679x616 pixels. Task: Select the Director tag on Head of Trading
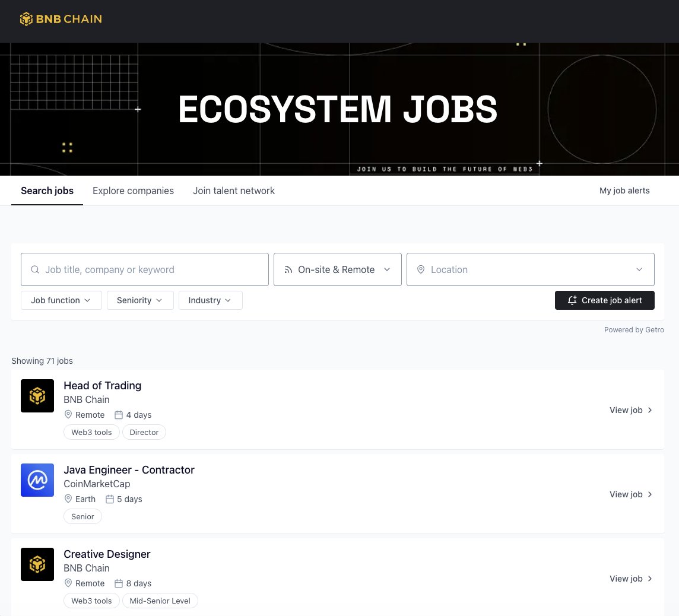(x=144, y=432)
